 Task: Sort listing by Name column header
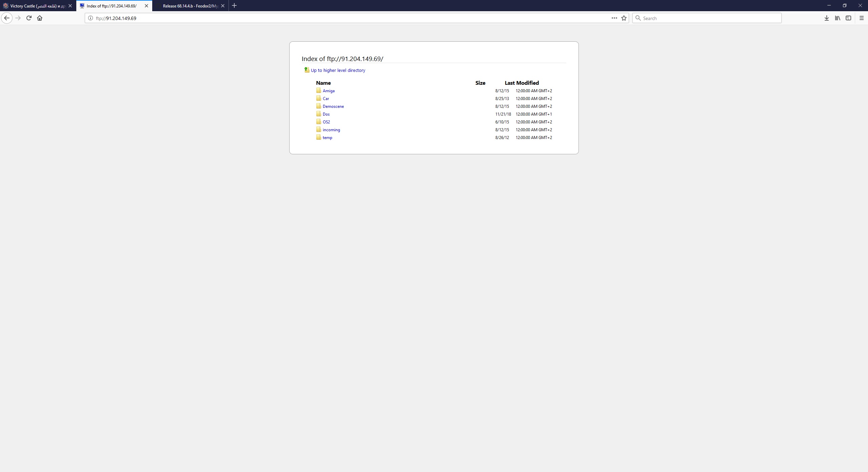click(323, 83)
